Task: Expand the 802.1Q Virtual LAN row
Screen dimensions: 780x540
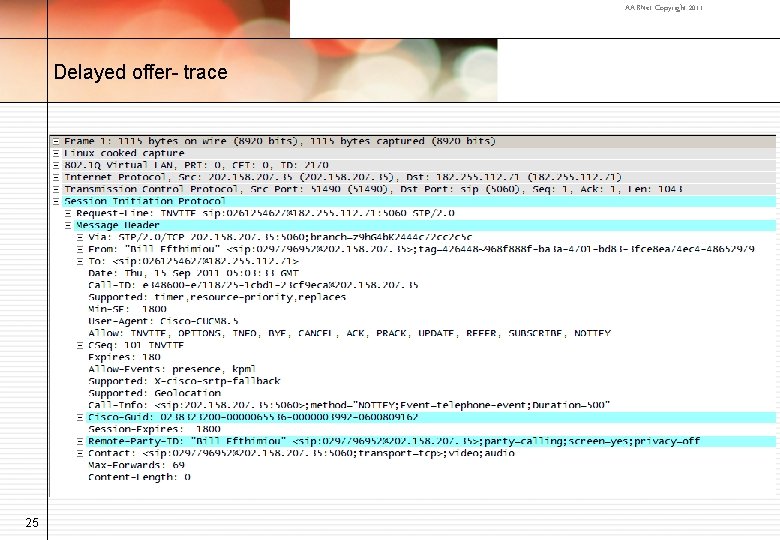Action: [x=56, y=165]
